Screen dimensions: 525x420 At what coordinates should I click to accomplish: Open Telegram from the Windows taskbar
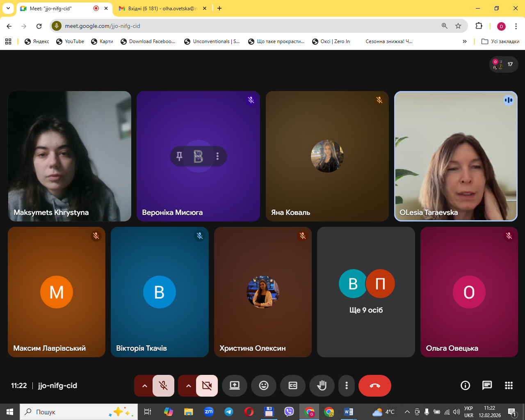229,412
